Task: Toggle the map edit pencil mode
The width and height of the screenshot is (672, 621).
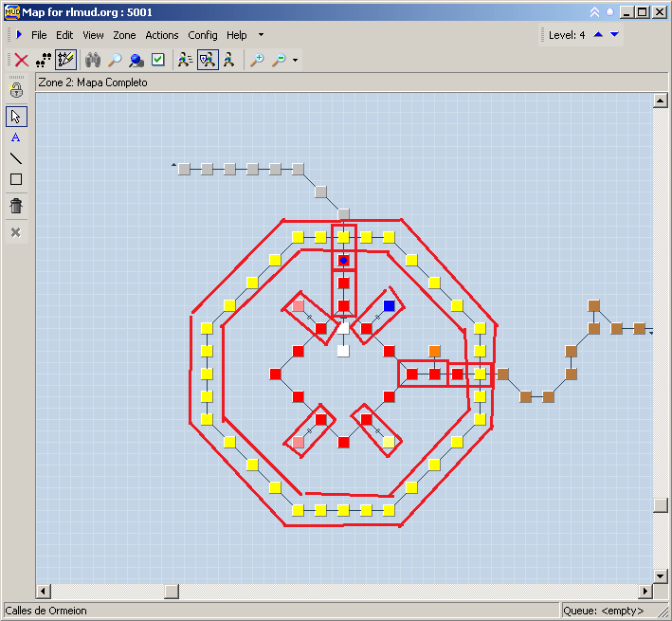Action: 65,60
